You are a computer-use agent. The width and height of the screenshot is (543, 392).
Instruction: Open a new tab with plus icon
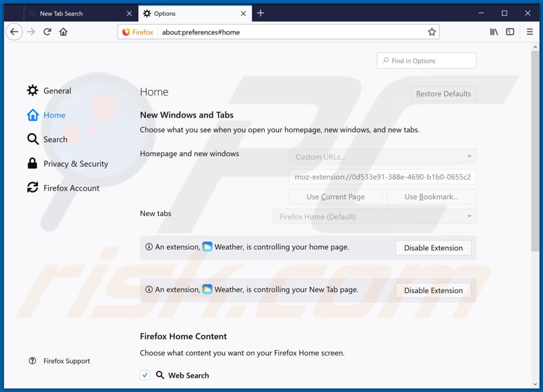tap(261, 13)
